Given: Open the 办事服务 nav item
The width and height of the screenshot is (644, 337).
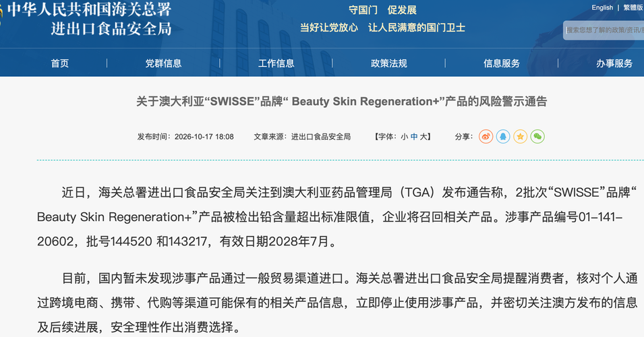Looking at the screenshot, I should coord(614,63).
